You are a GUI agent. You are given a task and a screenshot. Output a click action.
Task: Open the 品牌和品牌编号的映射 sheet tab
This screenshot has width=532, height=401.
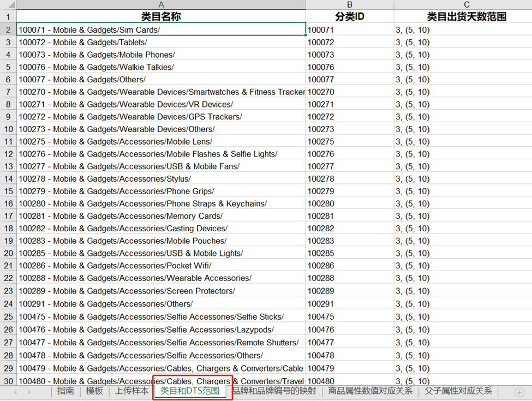pyautogui.click(x=274, y=391)
